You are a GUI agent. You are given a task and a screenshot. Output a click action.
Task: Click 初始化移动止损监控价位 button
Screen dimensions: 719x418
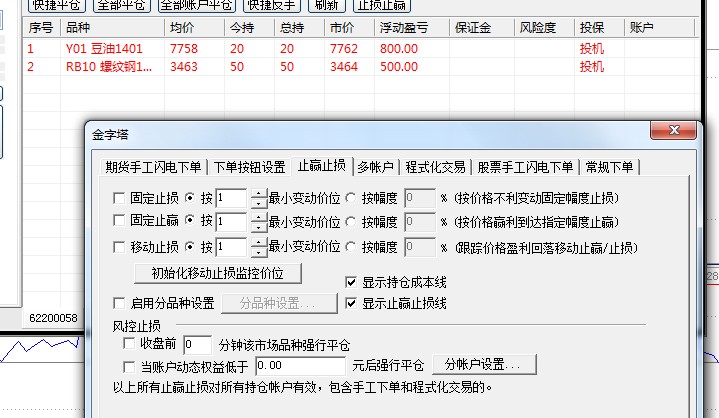coord(217,273)
